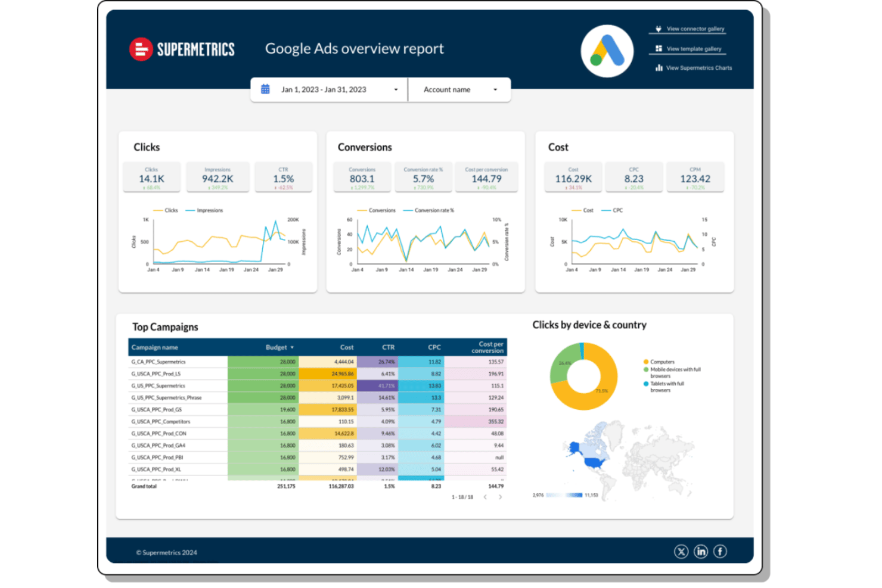Sort by Cost per conversion column header
This screenshot has height=588, width=882.
tap(487, 347)
